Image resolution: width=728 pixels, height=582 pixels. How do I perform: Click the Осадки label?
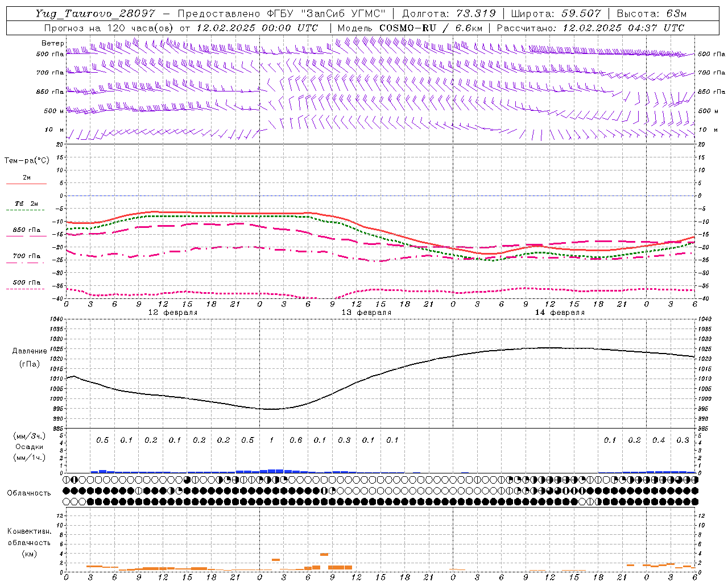pyautogui.click(x=30, y=447)
